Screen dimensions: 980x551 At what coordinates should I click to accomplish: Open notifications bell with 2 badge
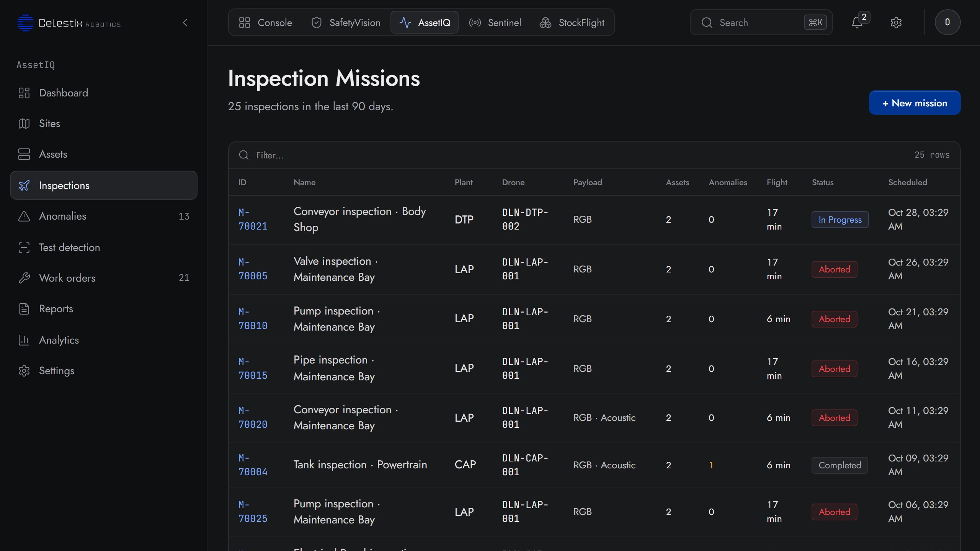(857, 23)
